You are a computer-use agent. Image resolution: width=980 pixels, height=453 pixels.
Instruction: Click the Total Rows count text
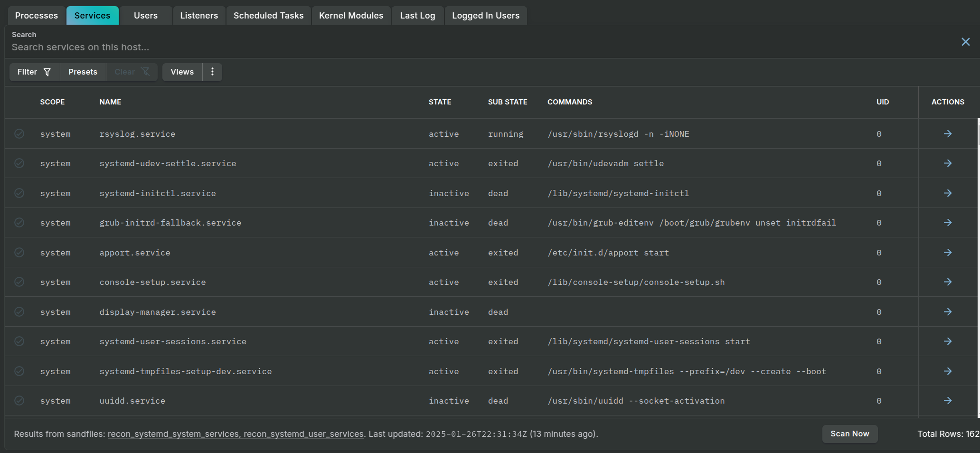coord(948,434)
